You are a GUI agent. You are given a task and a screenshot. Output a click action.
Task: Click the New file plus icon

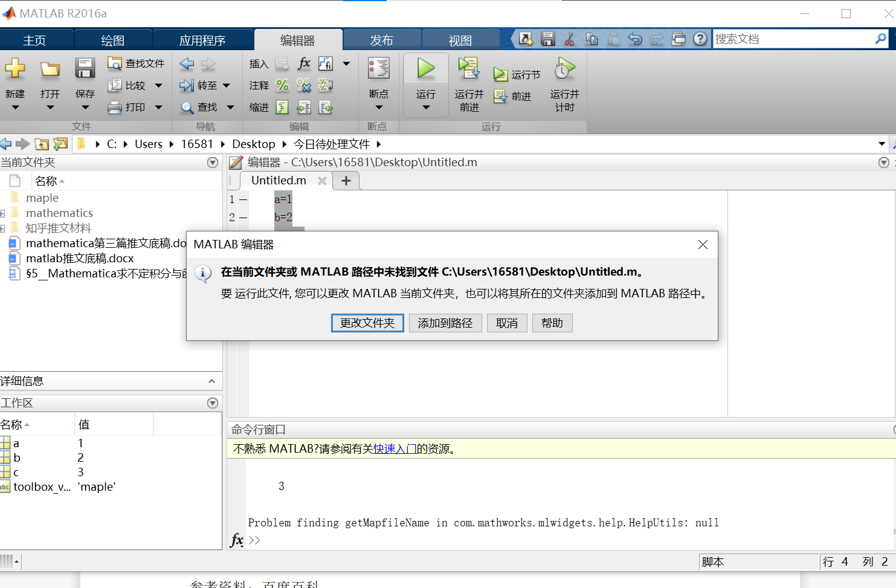(15, 68)
